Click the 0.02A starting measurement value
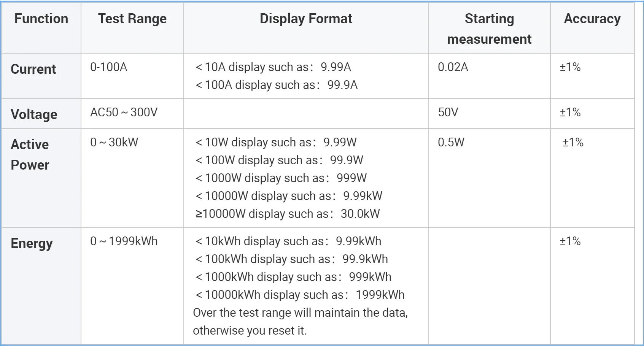The image size is (644, 346). tap(453, 67)
